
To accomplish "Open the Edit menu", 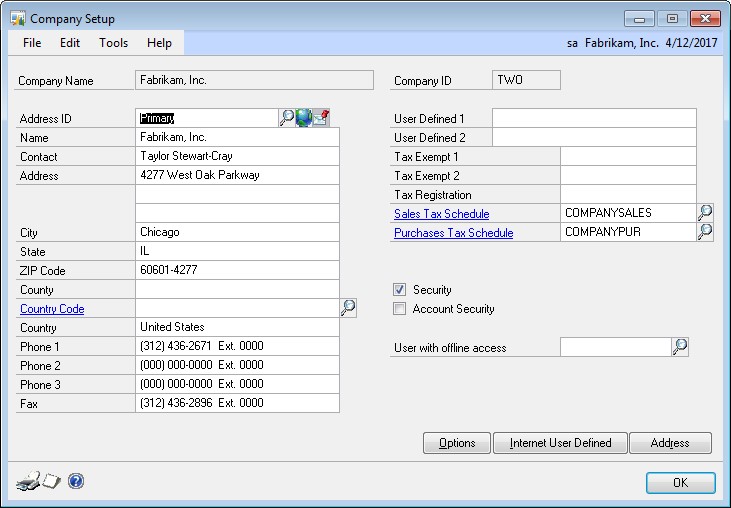I will point(70,43).
